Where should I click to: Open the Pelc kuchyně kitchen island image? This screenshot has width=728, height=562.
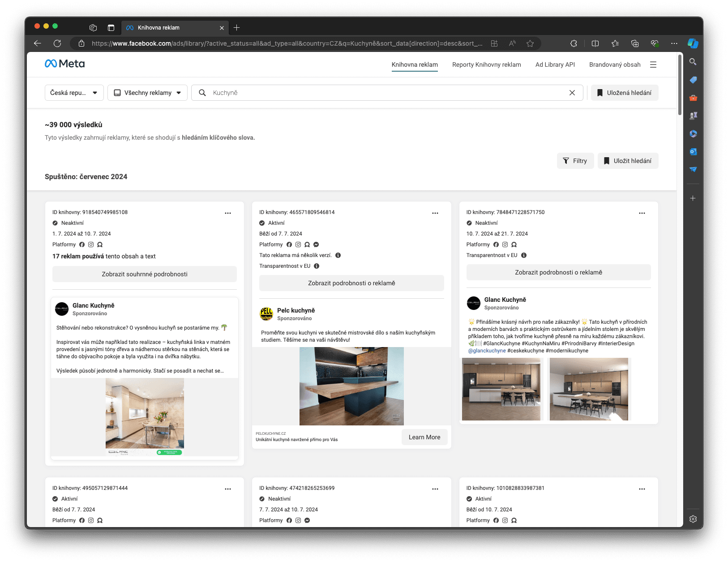351,386
